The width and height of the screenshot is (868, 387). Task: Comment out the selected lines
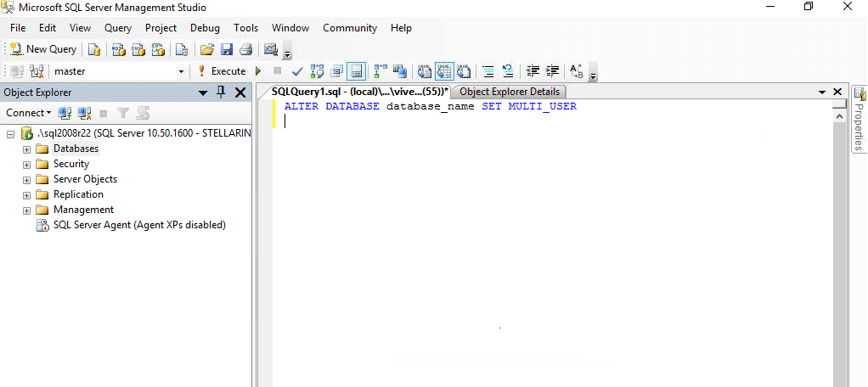[x=488, y=70]
